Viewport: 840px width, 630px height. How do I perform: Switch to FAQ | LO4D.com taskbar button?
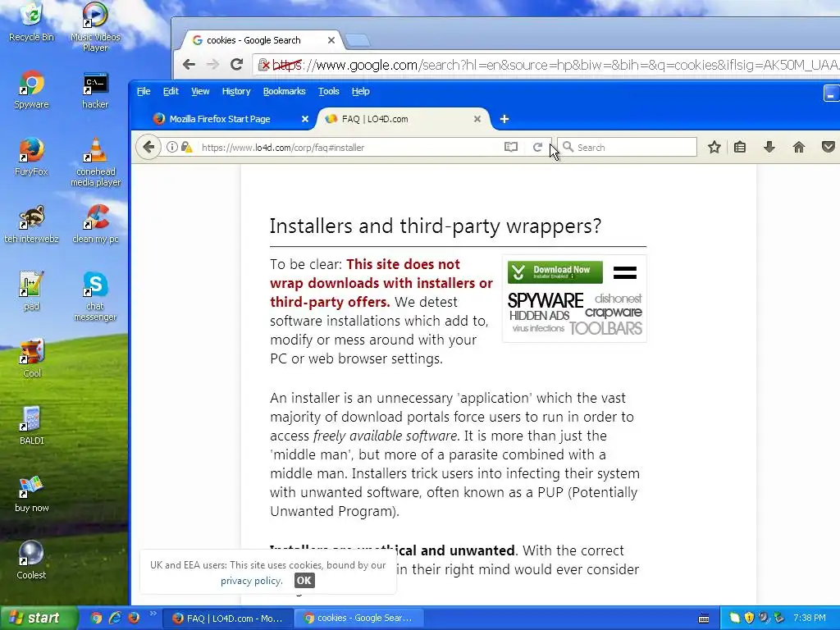tap(227, 619)
